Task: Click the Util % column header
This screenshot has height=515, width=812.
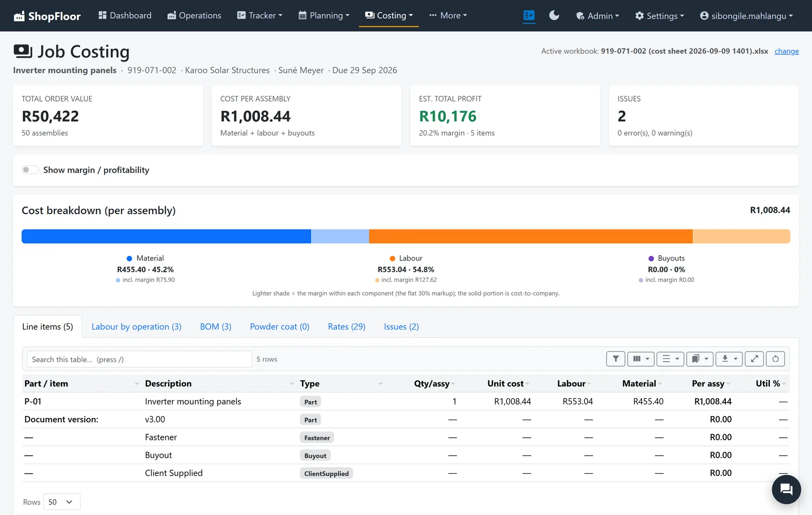Action: pos(768,383)
